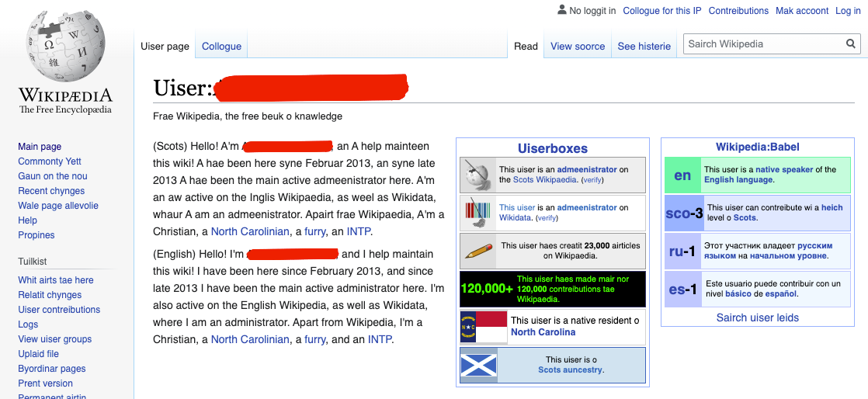Viewport: 868px width, 399px height.
Task: Click verify link in Wikidata userbox
Action: [x=547, y=218]
